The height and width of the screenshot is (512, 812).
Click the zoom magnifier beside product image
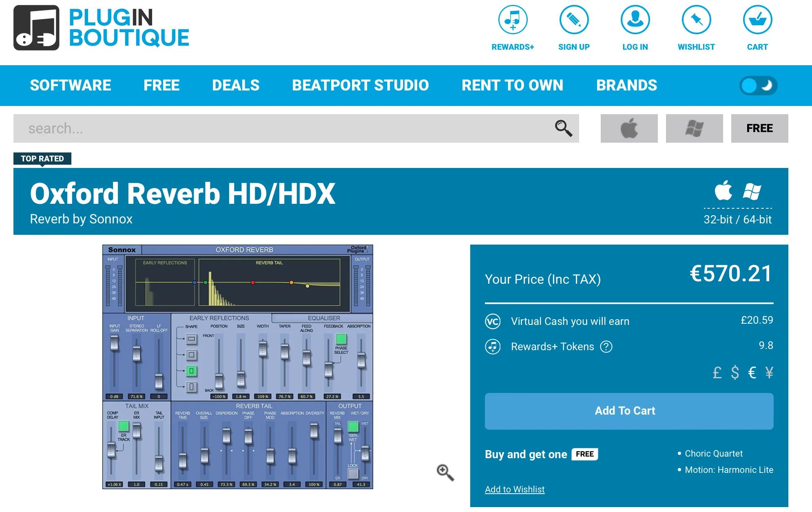click(445, 472)
